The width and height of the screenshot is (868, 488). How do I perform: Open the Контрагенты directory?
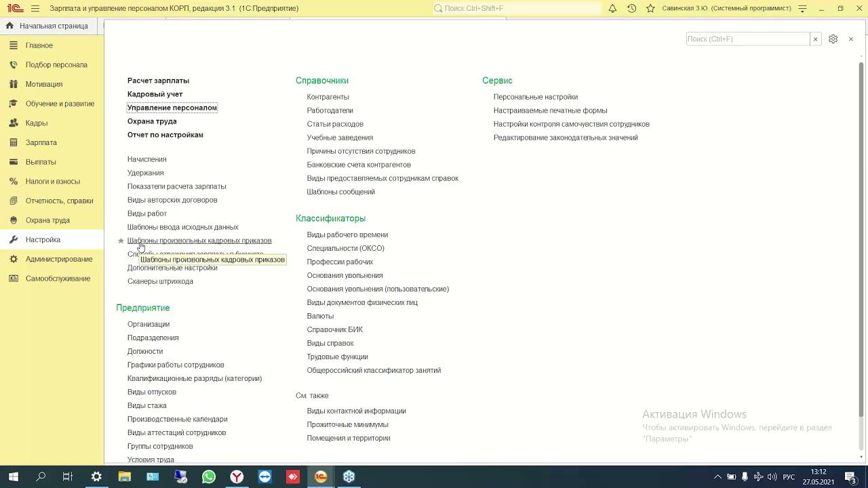(x=328, y=97)
